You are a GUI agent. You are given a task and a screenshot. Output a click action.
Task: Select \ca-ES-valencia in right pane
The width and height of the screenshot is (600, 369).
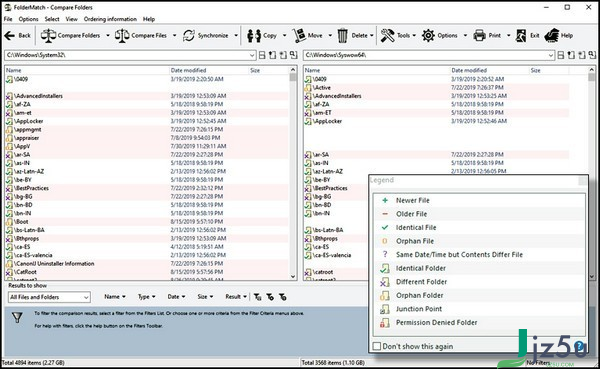coord(332,255)
